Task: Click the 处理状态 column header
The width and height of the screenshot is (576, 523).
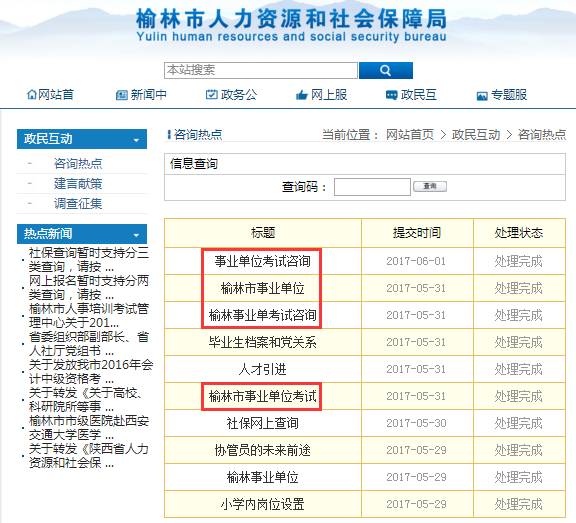Action: click(519, 233)
